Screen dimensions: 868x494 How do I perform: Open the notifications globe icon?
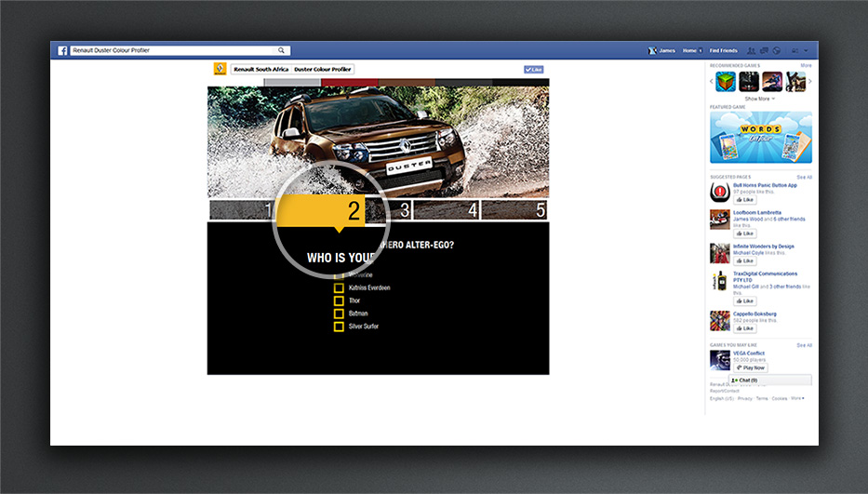pyautogui.click(x=776, y=50)
